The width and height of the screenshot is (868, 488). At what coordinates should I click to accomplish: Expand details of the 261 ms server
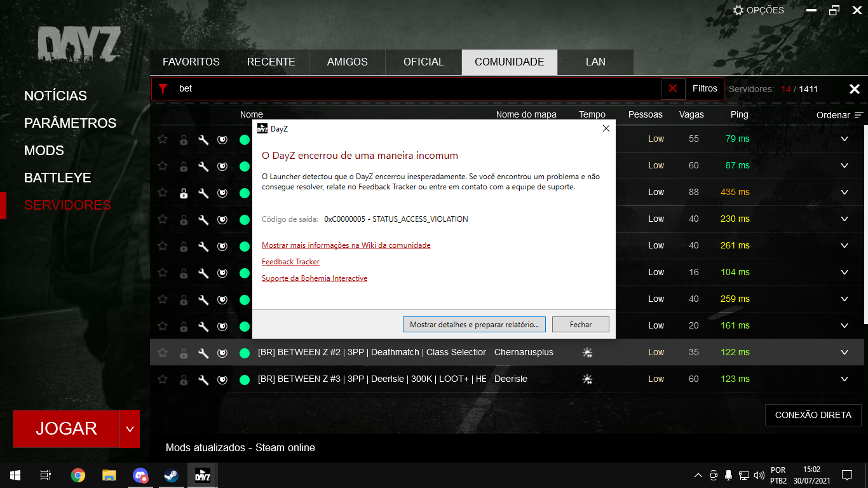844,246
